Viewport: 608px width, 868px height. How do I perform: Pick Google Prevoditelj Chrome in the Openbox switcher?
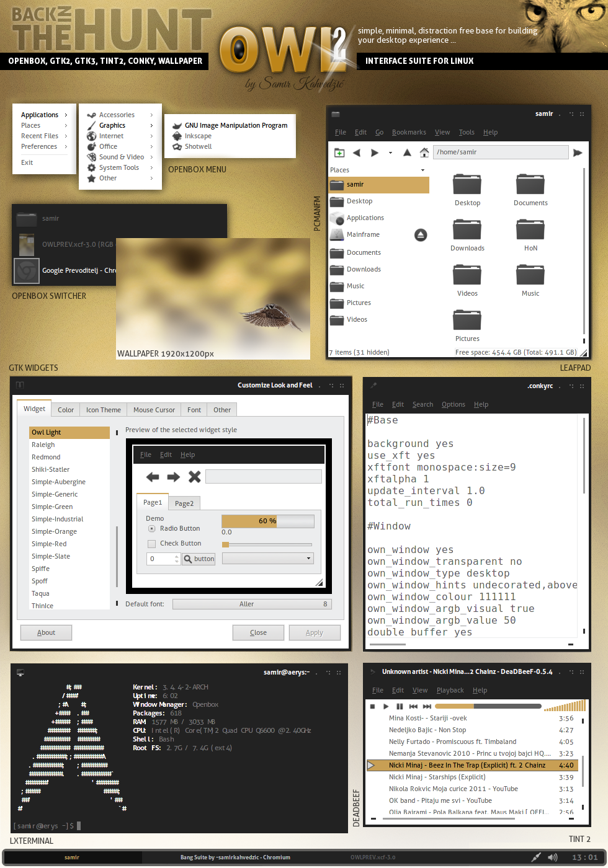click(65, 270)
